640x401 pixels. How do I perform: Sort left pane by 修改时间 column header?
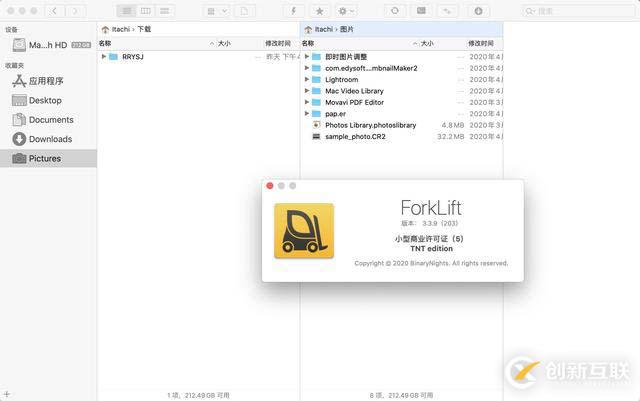[278, 43]
